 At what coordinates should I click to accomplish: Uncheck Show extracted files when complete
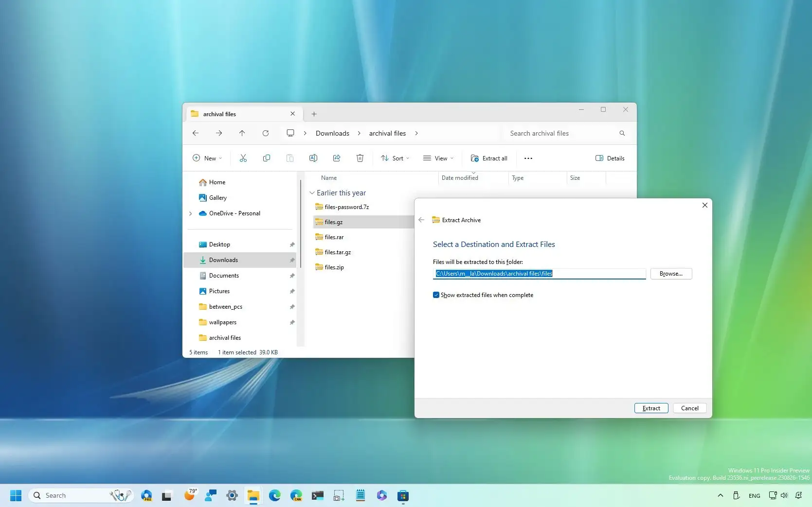pyautogui.click(x=436, y=295)
